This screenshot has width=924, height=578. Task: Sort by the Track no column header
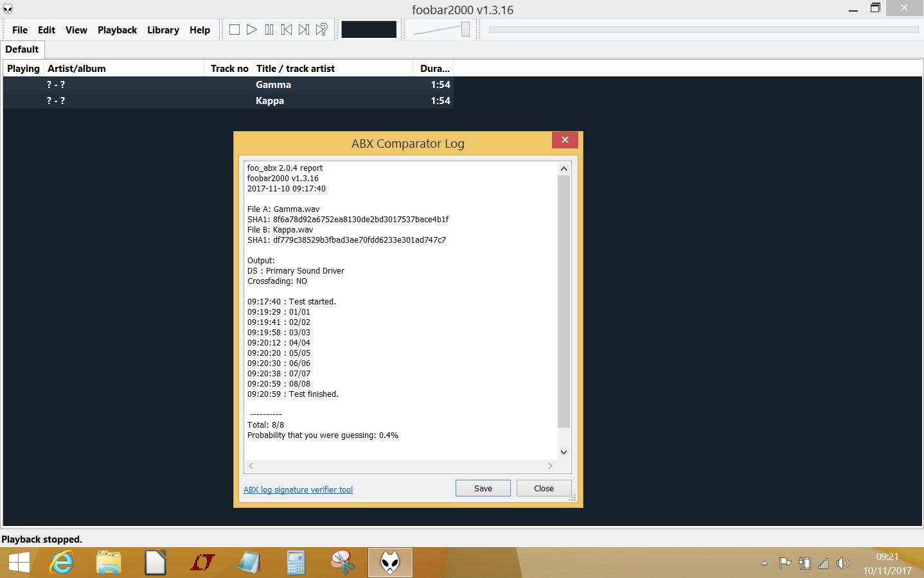[x=229, y=69]
